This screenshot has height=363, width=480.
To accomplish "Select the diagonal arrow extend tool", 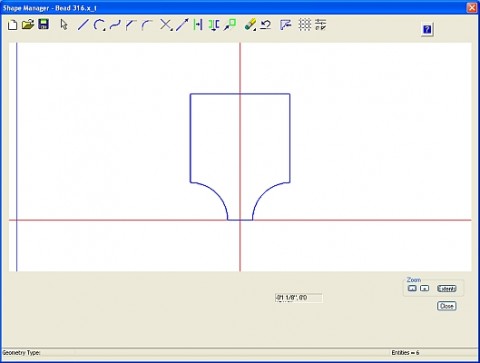I will click(x=182, y=25).
